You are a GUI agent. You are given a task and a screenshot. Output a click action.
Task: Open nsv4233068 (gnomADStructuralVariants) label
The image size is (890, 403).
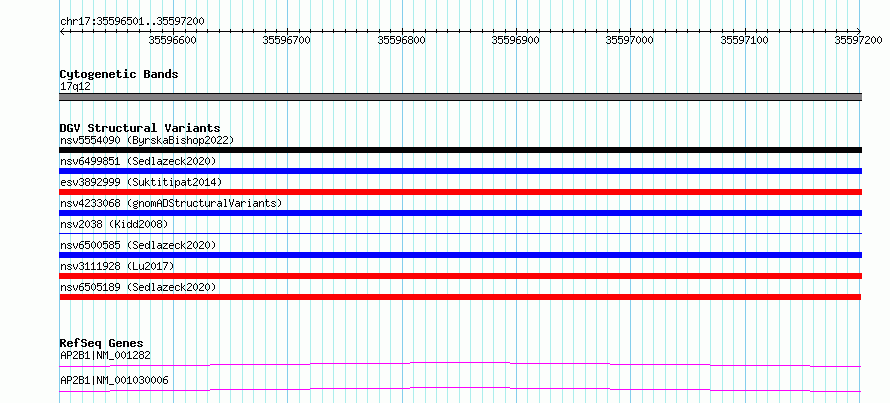coord(171,203)
